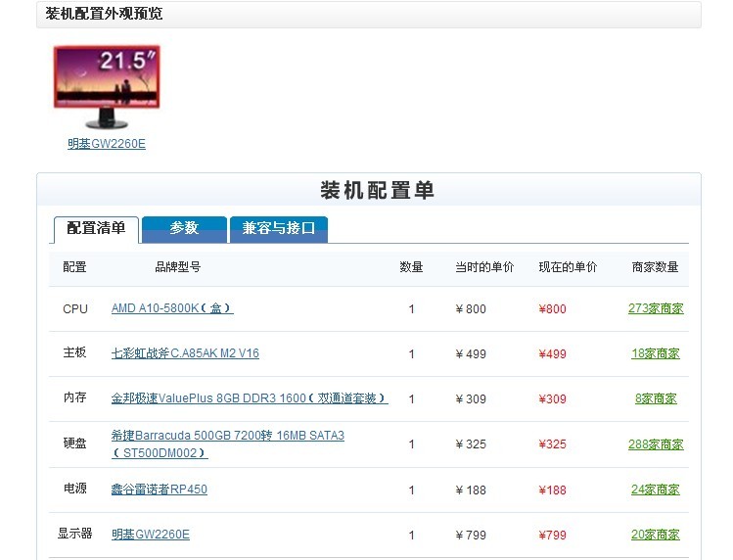Click the black ¥ 188 original price
The height and width of the screenshot is (560, 733).
point(471,490)
